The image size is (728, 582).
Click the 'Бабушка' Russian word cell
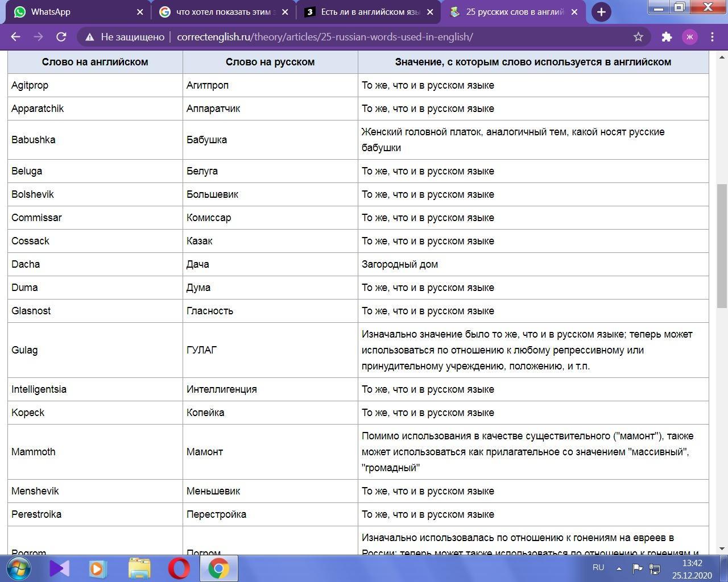click(270, 140)
